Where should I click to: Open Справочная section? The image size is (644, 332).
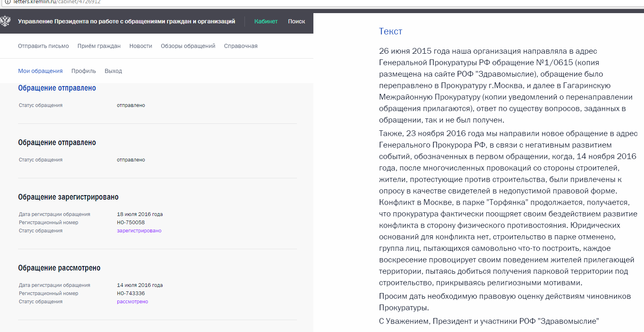[x=241, y=46]
